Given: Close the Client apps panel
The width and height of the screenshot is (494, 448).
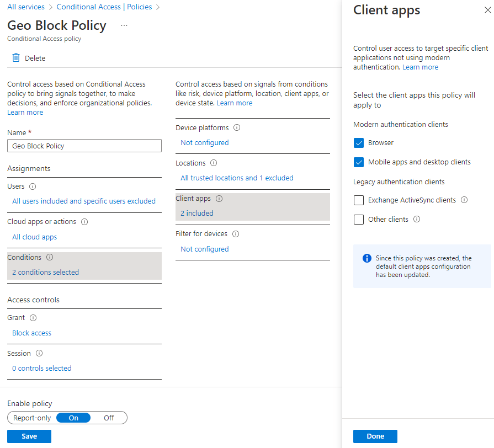Looking at the screenshot, I should pos(487,10).
